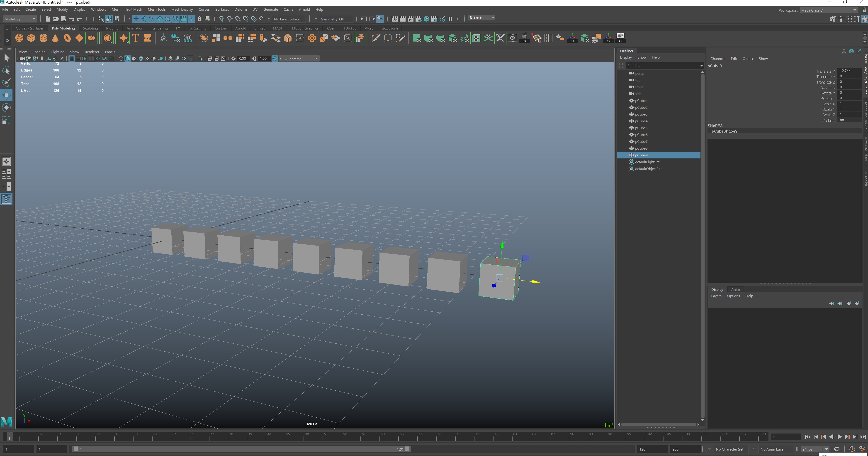The height and width of the screenshot is (456, 868).
Task: Click the SVG import shelf icon
Action: (147, 38)
